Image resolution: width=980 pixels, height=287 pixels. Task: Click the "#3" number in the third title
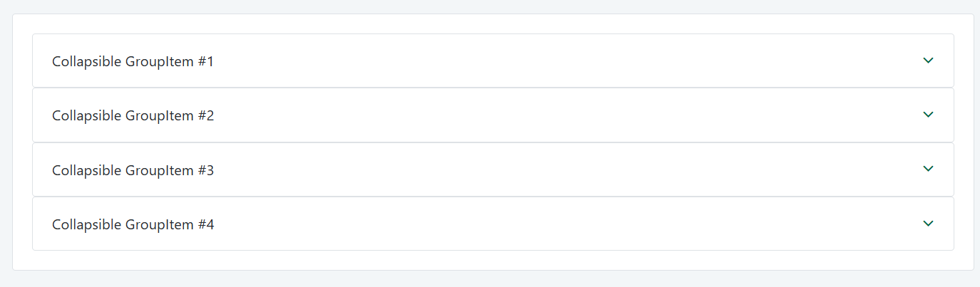[206, 170]
